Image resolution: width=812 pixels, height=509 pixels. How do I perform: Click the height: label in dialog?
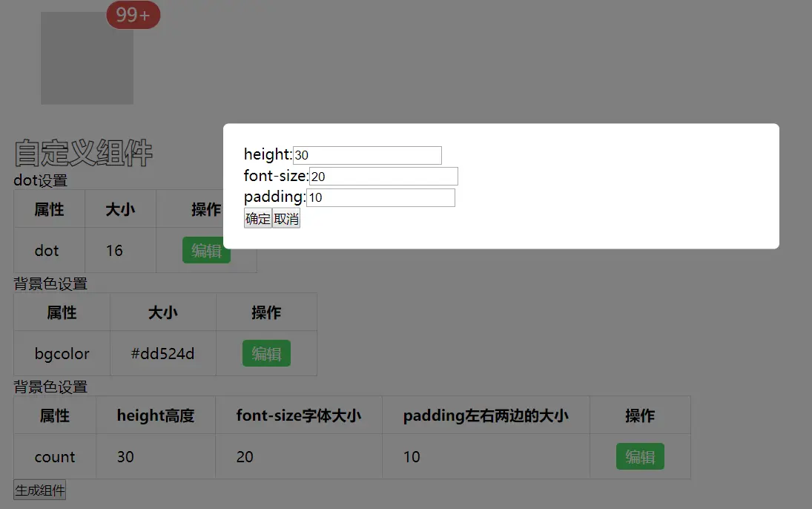tap(268, 154)
